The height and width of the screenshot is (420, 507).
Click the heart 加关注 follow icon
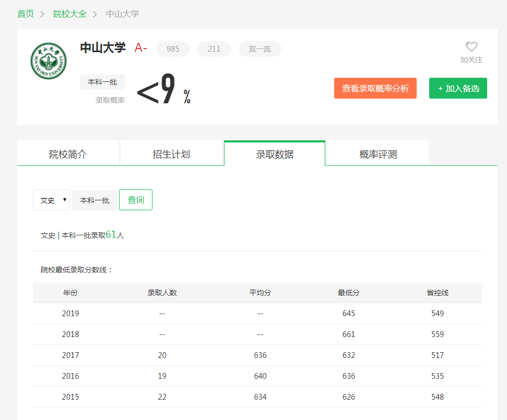(471, 47)
